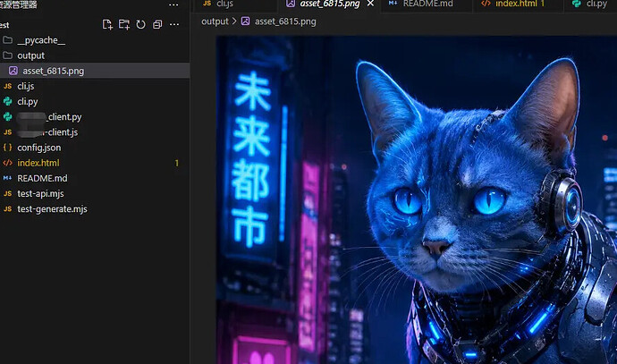Click the image icon beside asset_6815.png in tree

coord(13,71)
